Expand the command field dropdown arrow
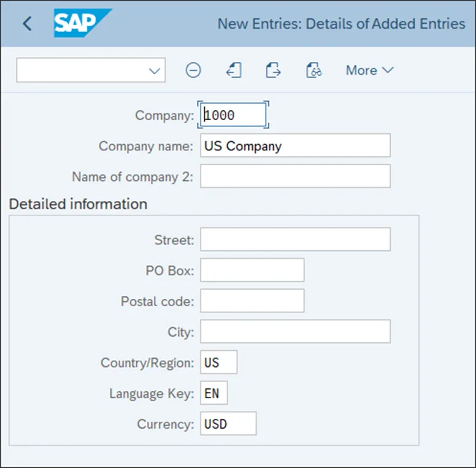The image size is (476, 468). [x=155, y=71]
